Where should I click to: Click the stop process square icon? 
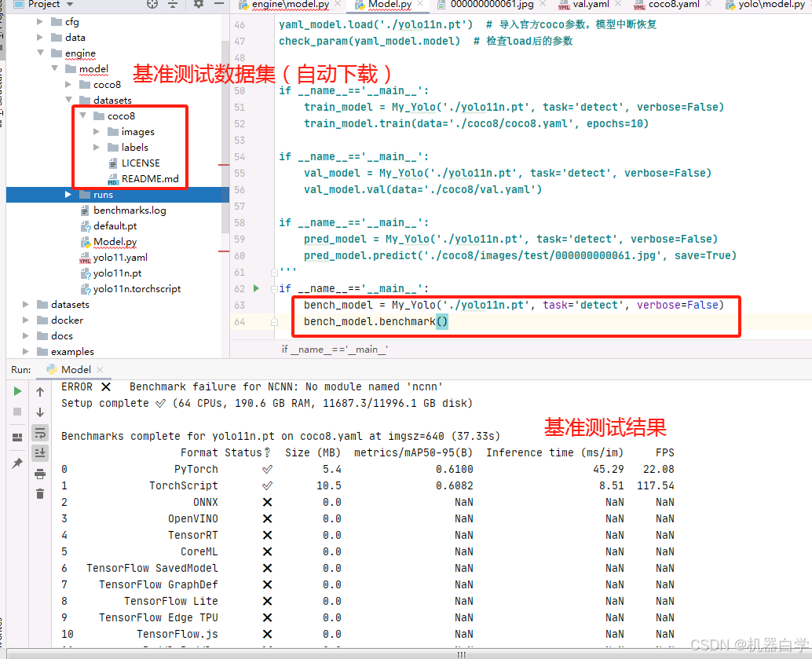(17, 412)
